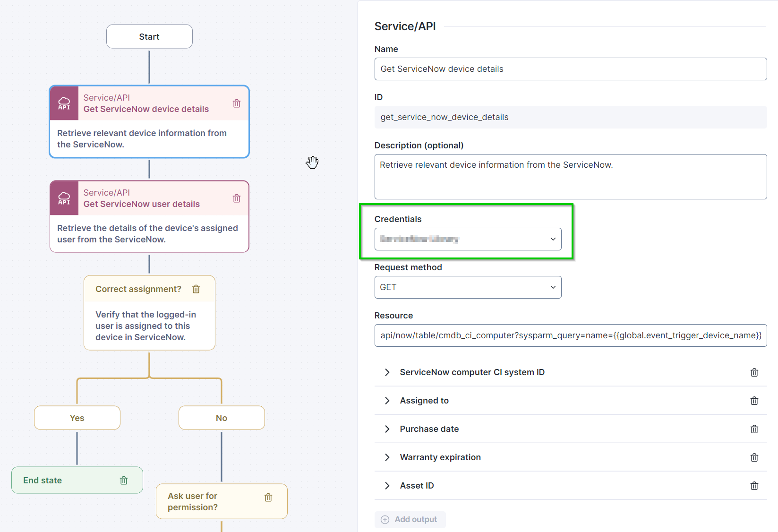Click plus icon in Add output button
Image resolution: width=778 pixels, height=532 pixels.
[385, 519]
